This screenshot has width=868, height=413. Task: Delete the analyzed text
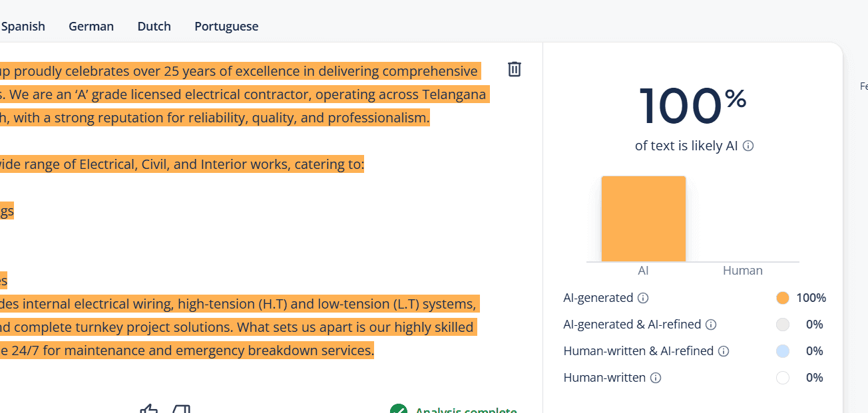[x=514, y=69]
